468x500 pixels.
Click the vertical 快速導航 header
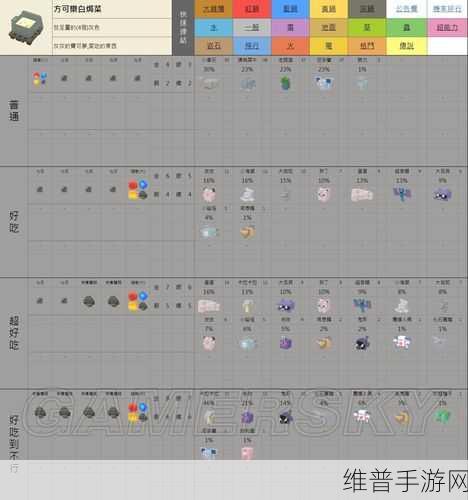point(183,28)
